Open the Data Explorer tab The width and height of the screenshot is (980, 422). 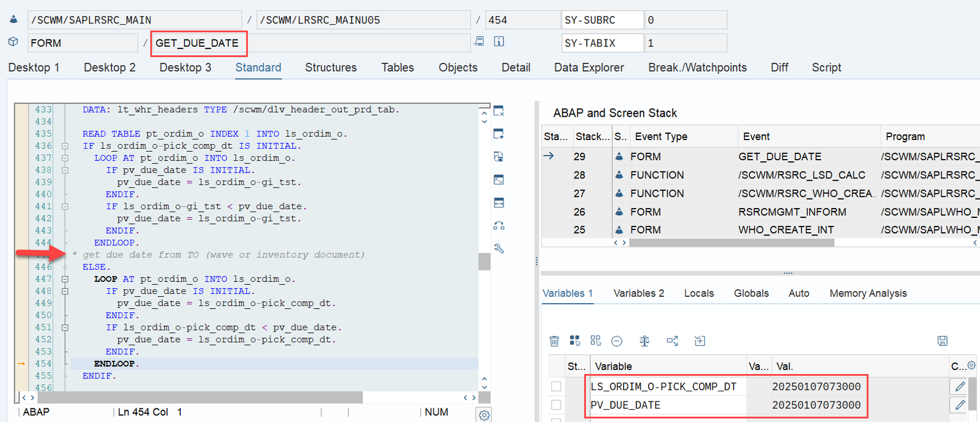point(589,67)
